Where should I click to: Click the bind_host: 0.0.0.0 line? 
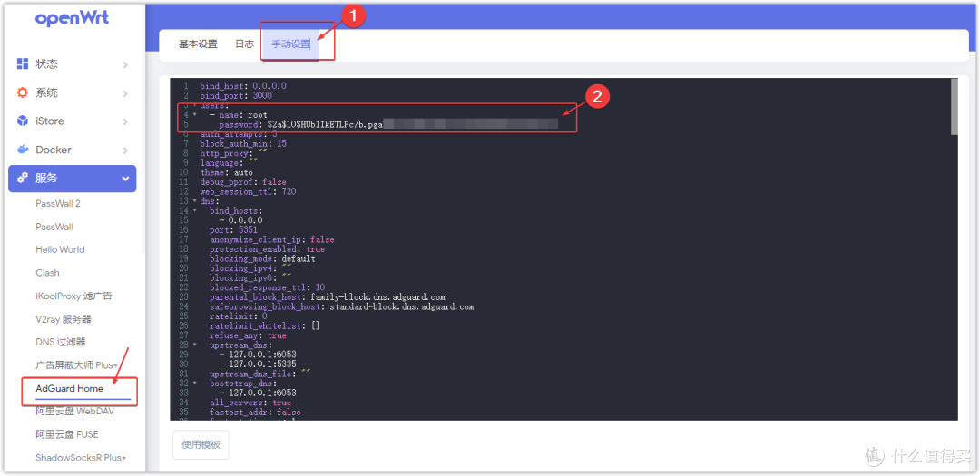(243, 85)
